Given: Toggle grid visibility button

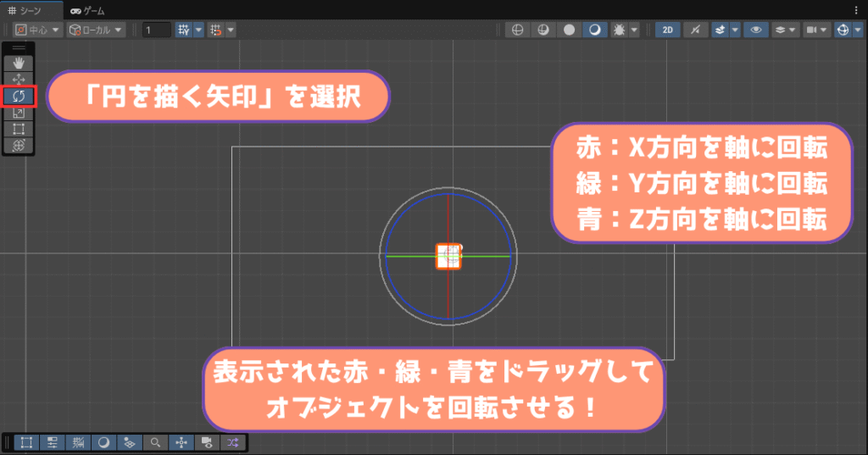Looking at the screenshot, I should 184,30.
